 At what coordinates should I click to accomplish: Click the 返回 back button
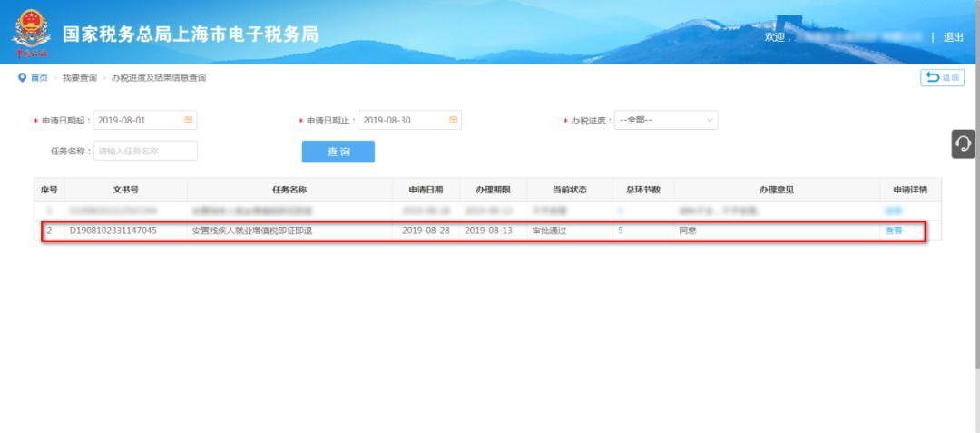click(942, 78)
